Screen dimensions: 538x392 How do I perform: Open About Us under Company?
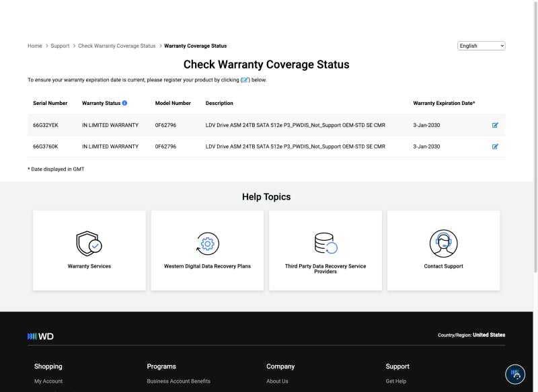(277, 381)
